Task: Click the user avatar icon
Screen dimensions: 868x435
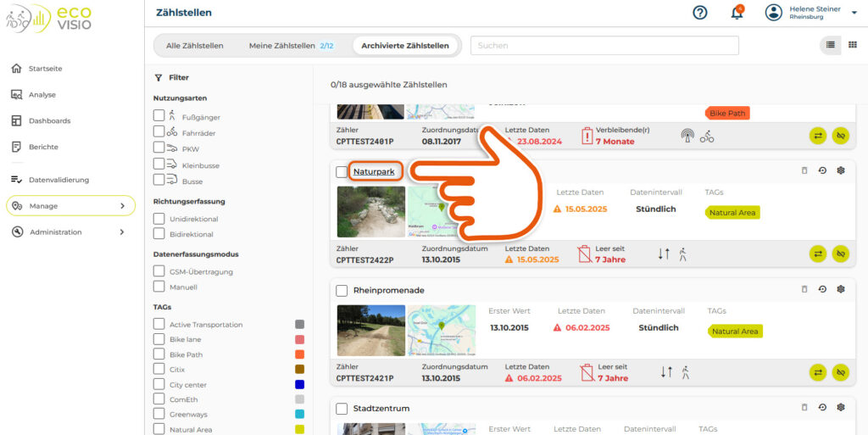Action: coord(773,12)
